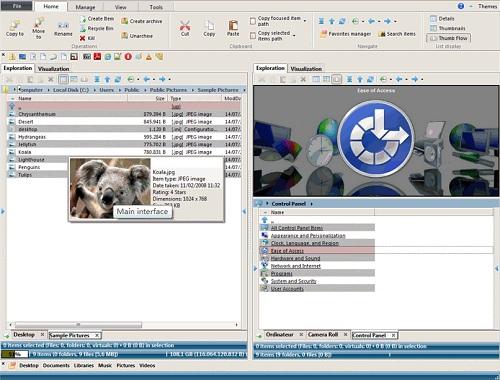Viewport: 500px width, 380px height.
Task: Open Favorites manager
Action: point(345,34)
